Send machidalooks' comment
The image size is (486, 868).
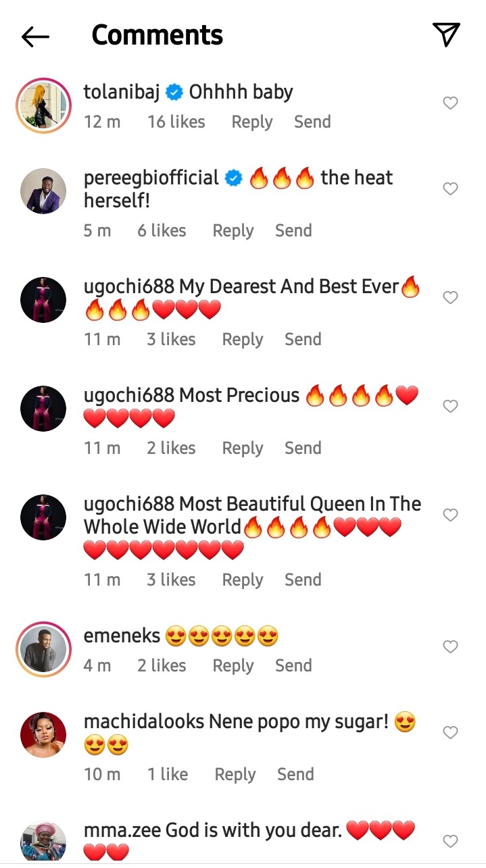pyautogui.click(x=295, y=775)
